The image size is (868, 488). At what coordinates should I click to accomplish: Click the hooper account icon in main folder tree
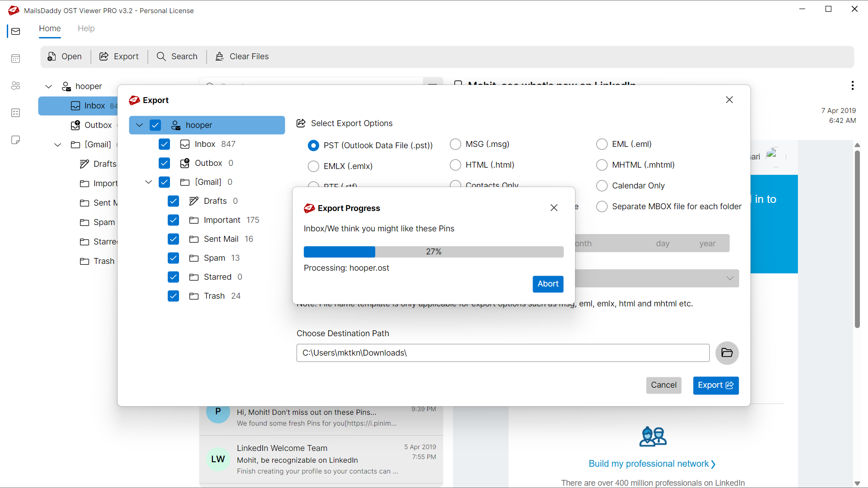point(66,86)
